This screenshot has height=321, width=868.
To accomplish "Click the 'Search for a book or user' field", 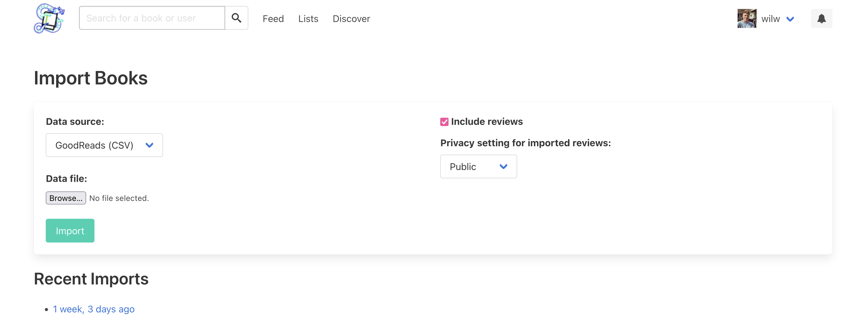I will click(151, 18).
